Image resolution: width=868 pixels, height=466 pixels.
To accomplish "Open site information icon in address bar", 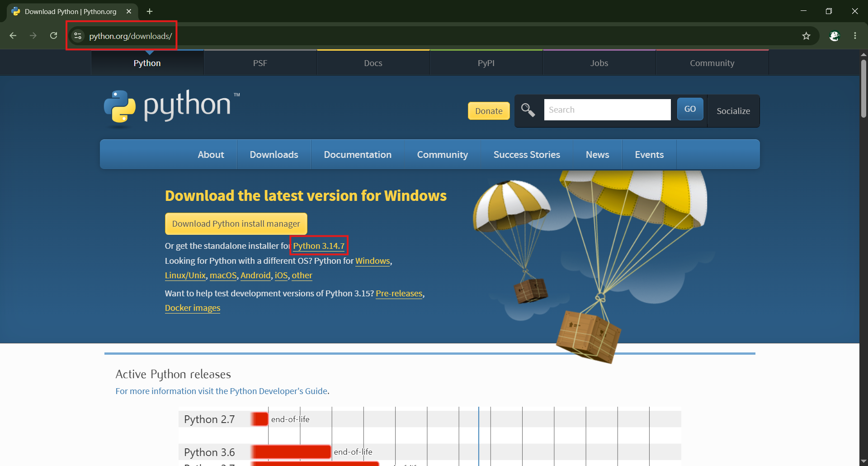I will [78, 36].
